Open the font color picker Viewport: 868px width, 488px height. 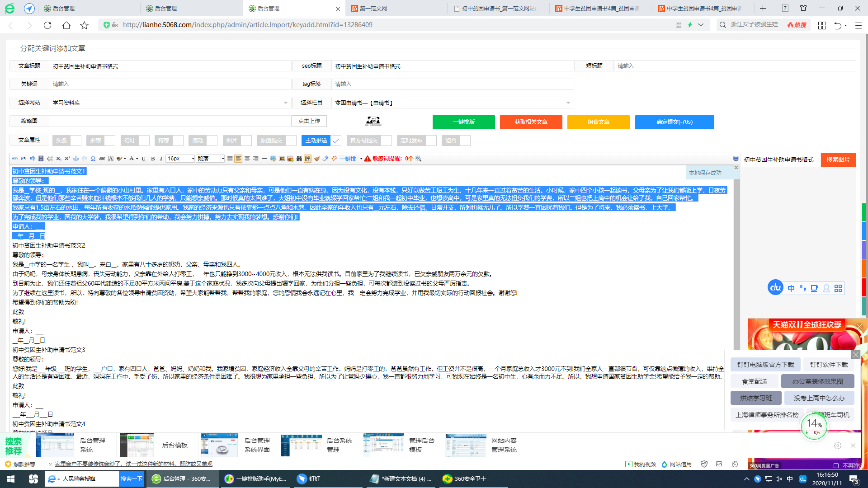coord(132,159)
